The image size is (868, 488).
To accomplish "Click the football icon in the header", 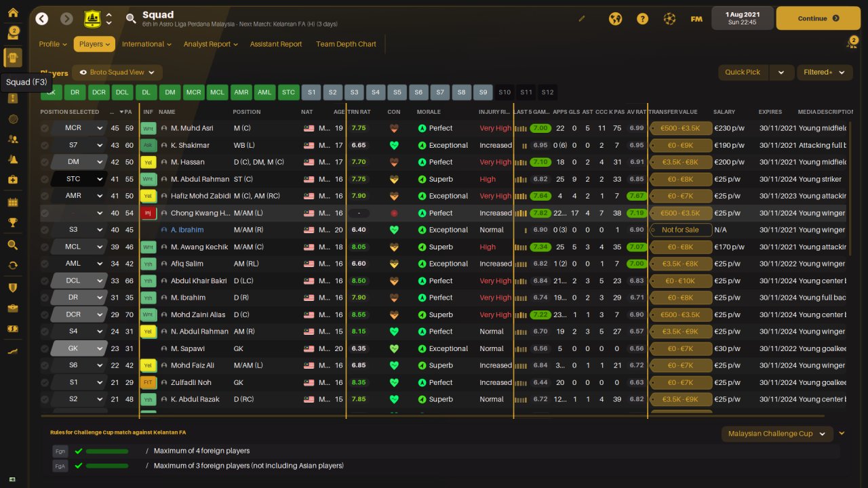I will click(669, 19).
